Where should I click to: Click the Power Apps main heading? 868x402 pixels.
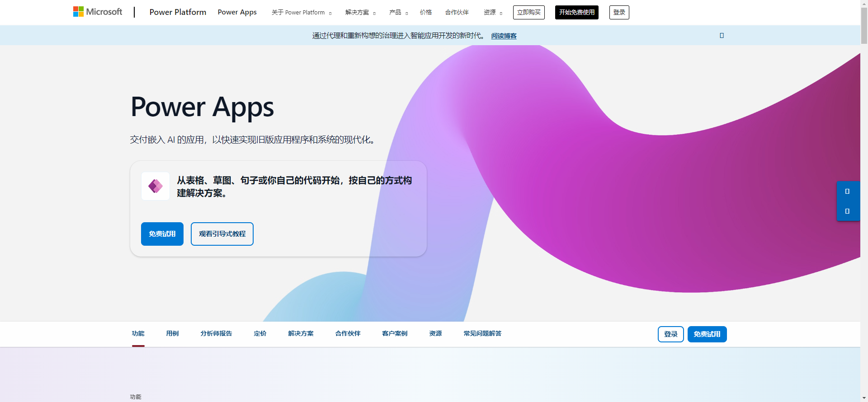point(202,108)
